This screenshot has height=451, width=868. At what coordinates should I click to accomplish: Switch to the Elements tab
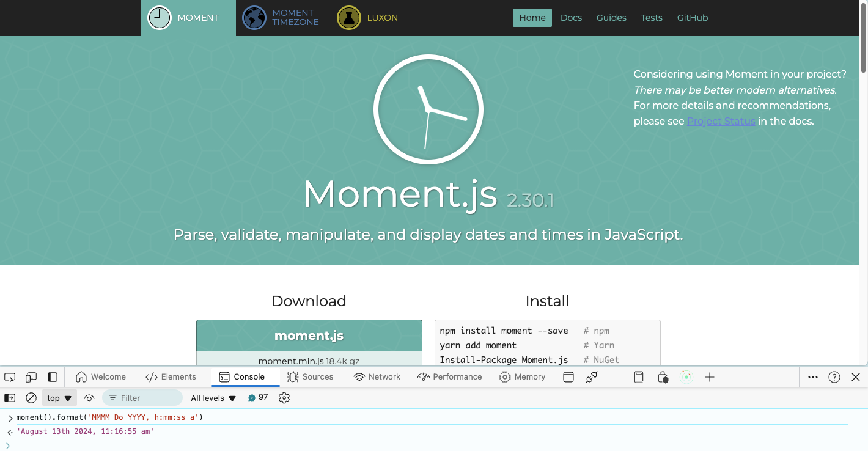tap(171, 377)
